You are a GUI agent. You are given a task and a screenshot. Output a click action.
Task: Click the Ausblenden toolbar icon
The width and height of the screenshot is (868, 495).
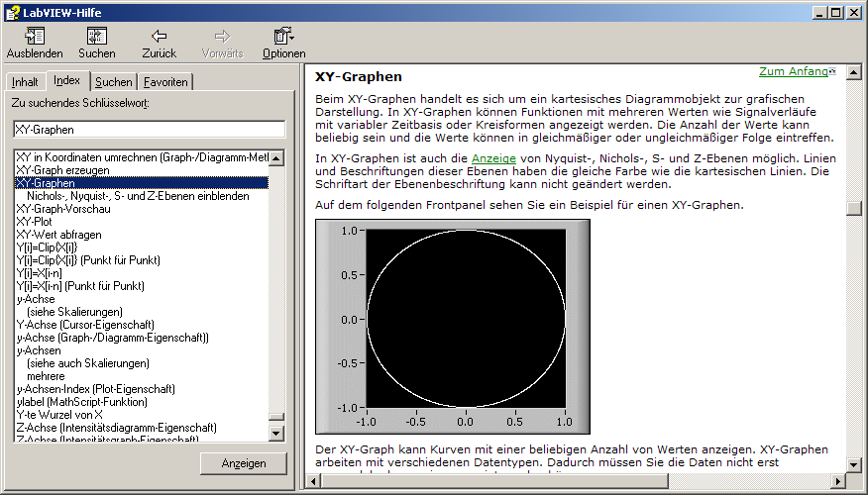pos(35,37)
